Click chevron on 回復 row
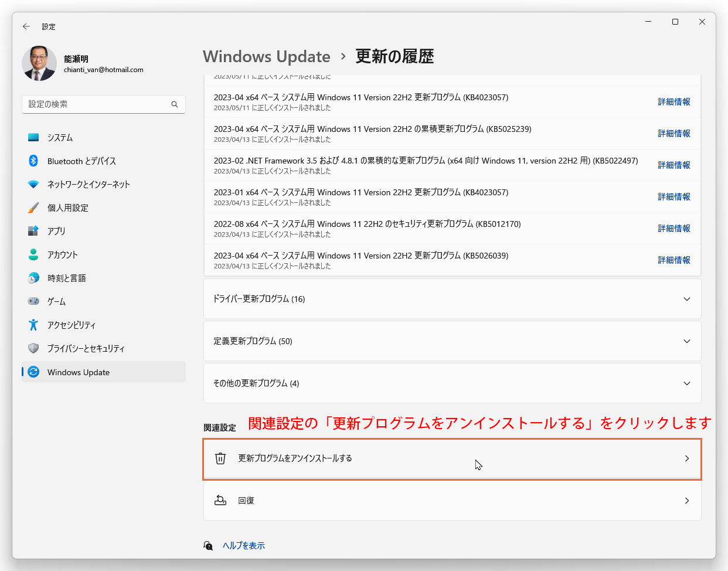Screen dimensions: 728x571 click(x=687, y=501)
